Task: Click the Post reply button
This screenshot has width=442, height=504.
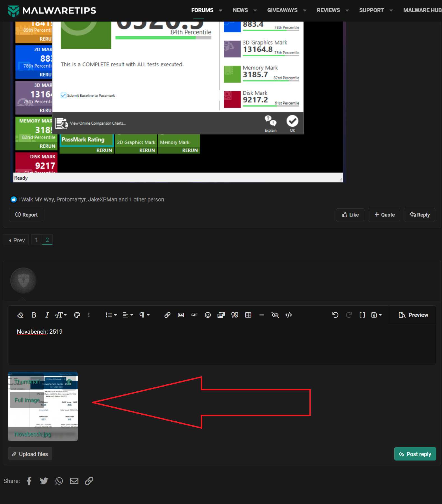Action: (415, 454)
